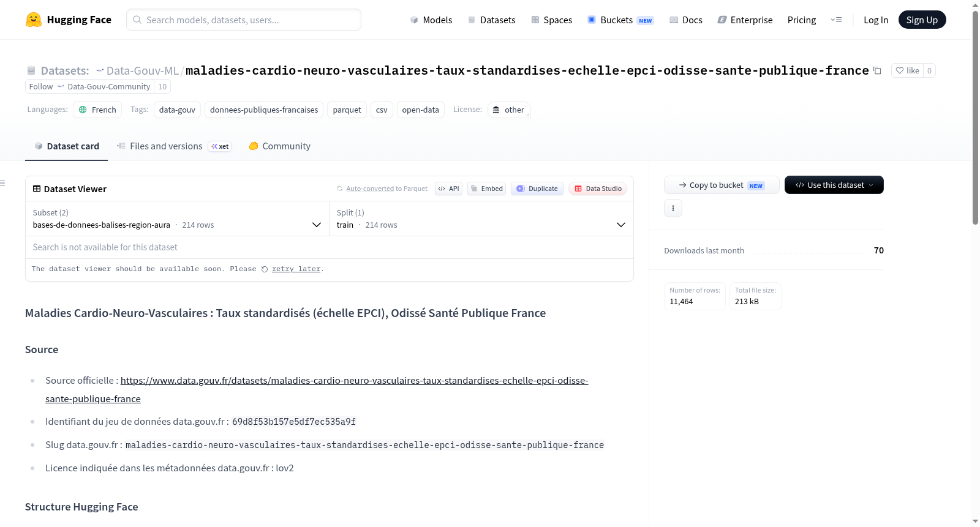Switch to Files and versions tab
The height and width of the screenshot is (527, 980).
(x=174, y=146)
